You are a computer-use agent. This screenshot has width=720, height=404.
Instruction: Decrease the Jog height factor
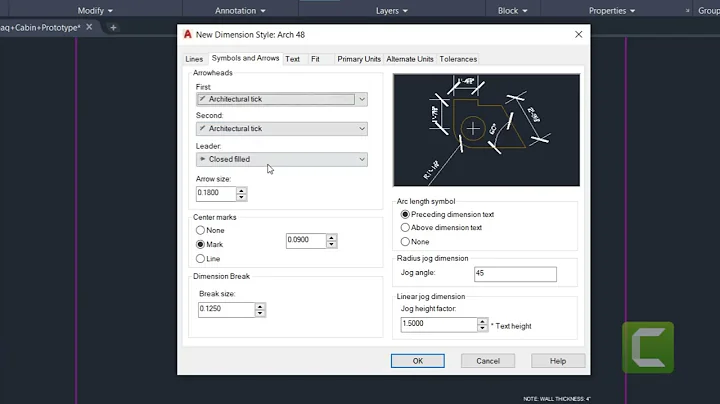[482, 328]
